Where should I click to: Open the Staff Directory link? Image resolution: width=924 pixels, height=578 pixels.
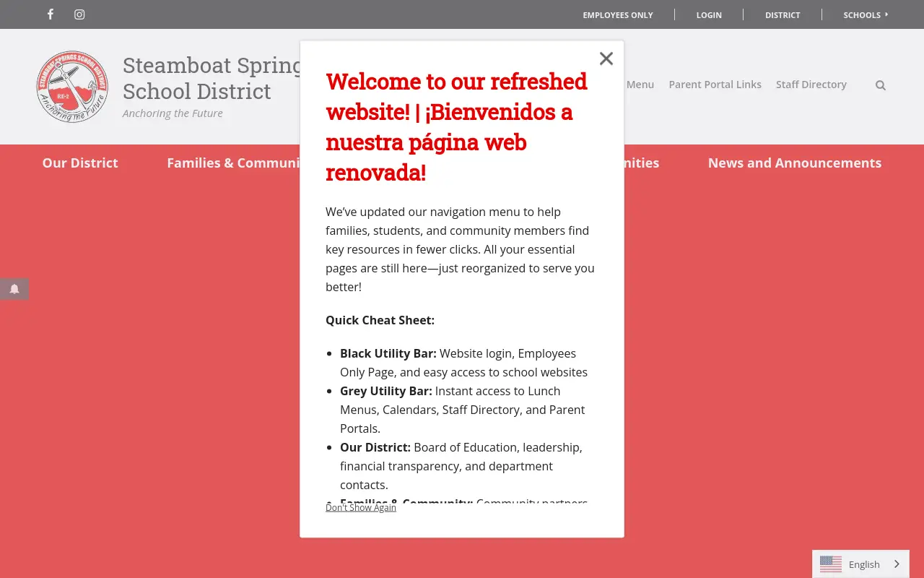point(811,85)
